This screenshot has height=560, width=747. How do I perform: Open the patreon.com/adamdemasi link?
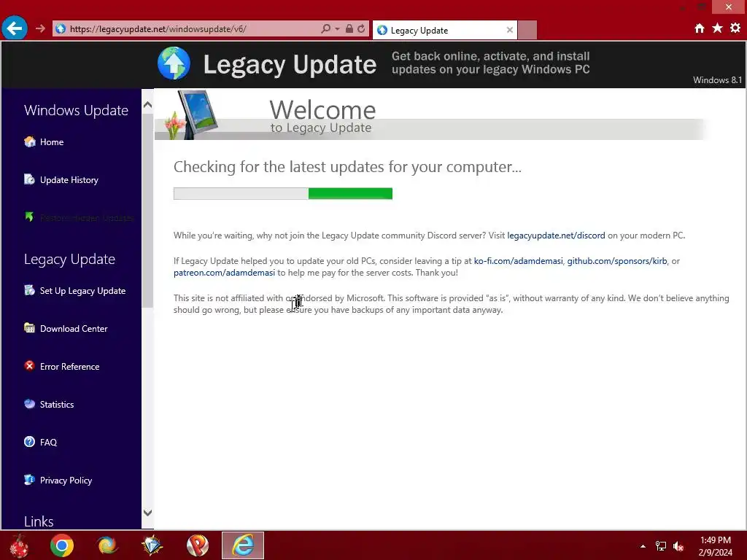225,273
